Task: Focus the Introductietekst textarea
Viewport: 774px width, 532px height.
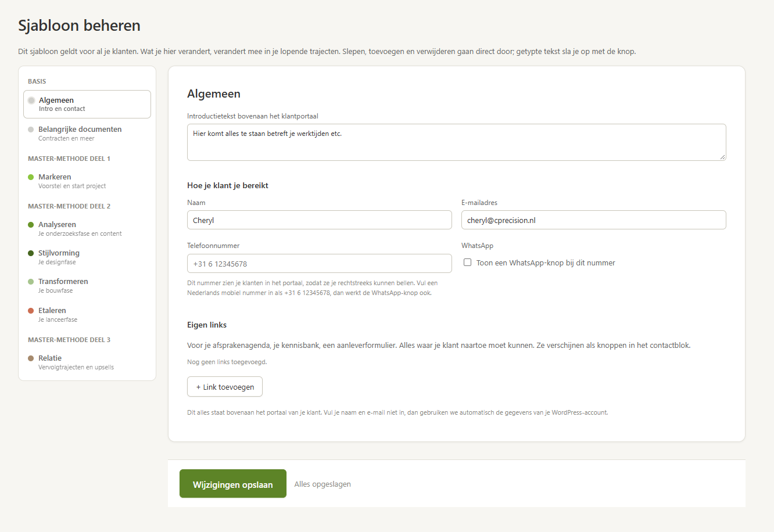Action: click(457, 142)
